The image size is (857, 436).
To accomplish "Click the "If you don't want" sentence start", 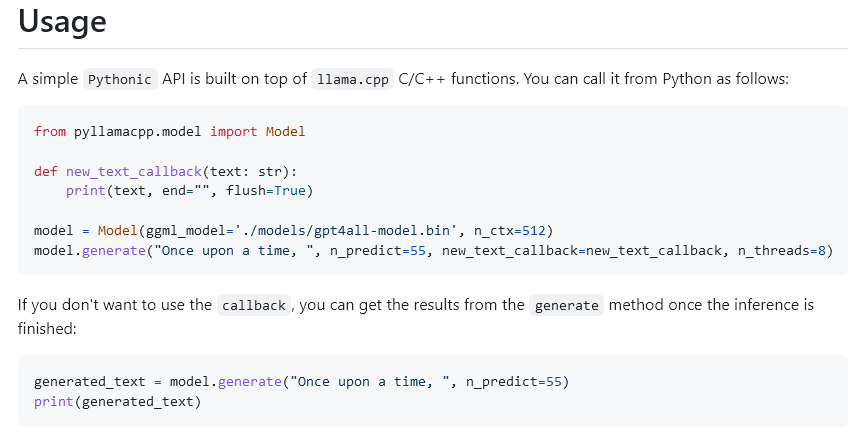I will (x=85, y=305).
